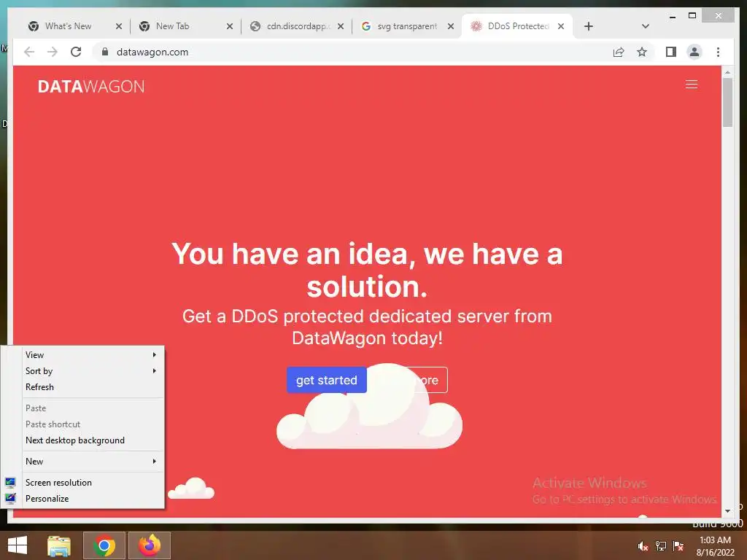This screenshot has width=747, height=560.
Task: Share this page using the share icon
Action: (x=619, y=52)
